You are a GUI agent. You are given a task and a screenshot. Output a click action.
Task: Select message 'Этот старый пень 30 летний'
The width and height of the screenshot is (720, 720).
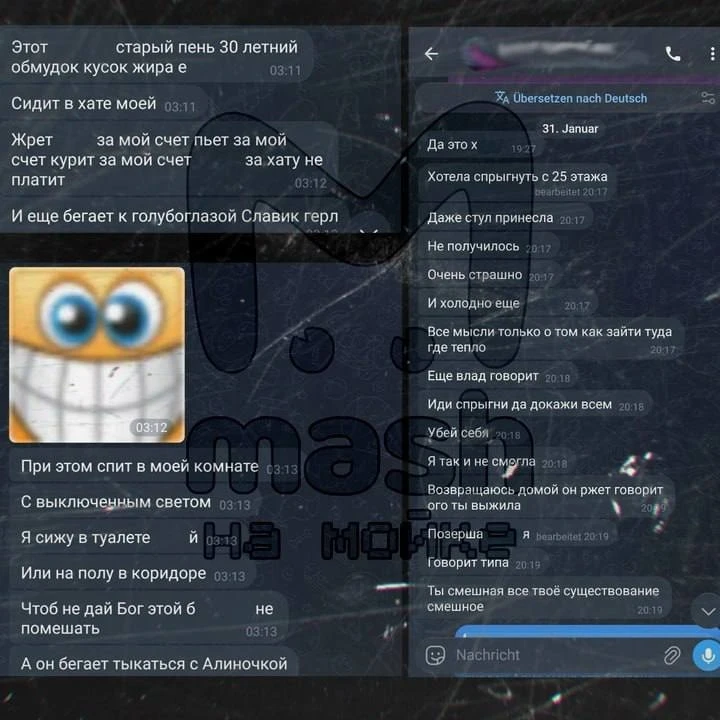click(x=156, y=57)
